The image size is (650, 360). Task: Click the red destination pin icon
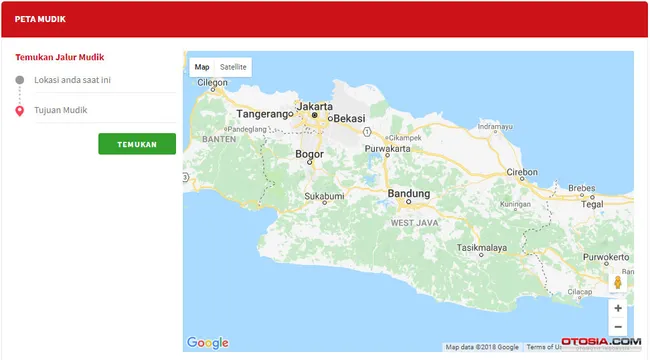pyautogui.click(x=19, y=111)
